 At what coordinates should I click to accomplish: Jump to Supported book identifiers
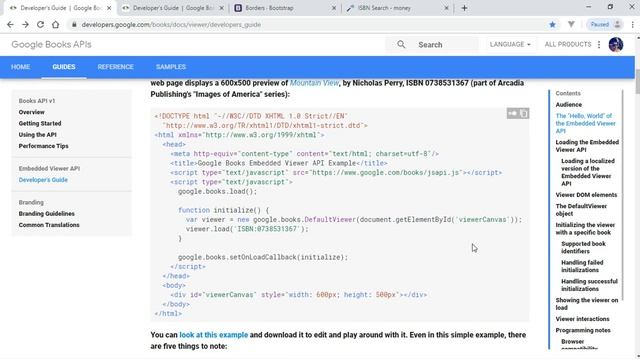coord(583,247)
